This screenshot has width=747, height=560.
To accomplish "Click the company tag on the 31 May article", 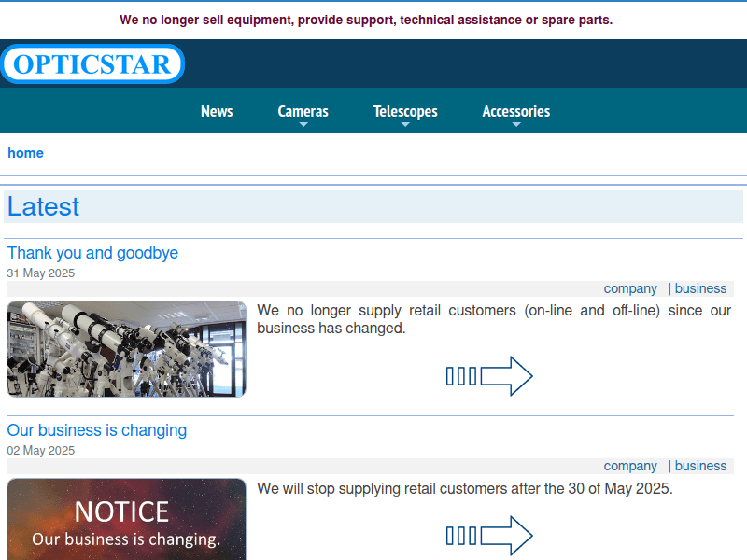I will pos(630,288).
